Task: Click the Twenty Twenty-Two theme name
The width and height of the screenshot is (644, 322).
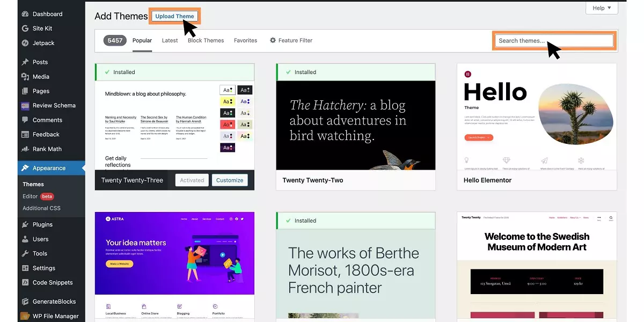Action: point(313,180)
